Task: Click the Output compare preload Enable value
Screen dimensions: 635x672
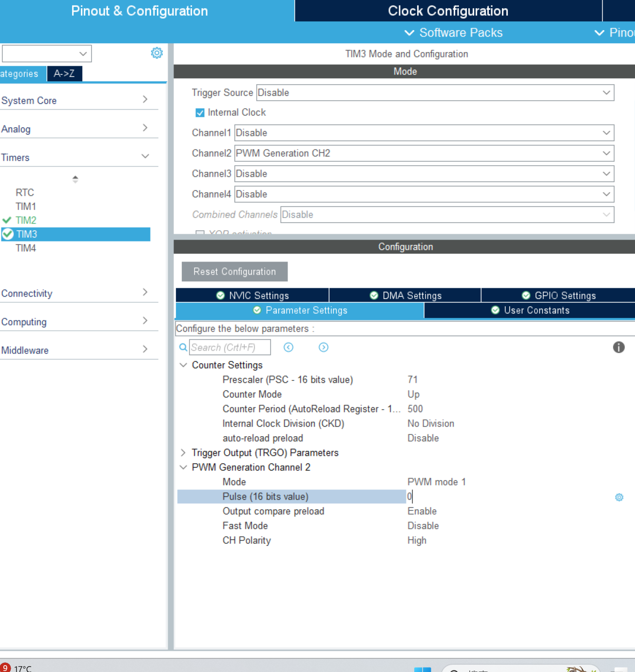Action: 422,511
